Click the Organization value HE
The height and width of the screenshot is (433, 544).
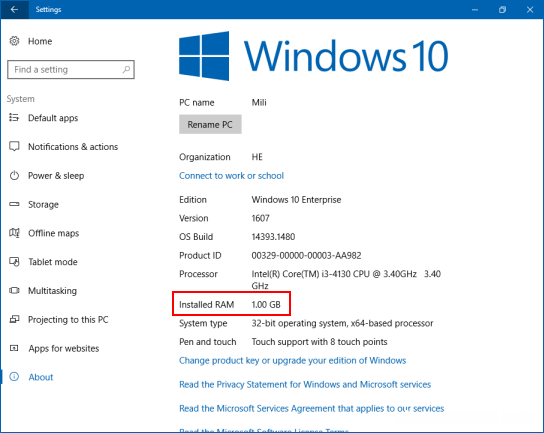(x=257, y=157)
